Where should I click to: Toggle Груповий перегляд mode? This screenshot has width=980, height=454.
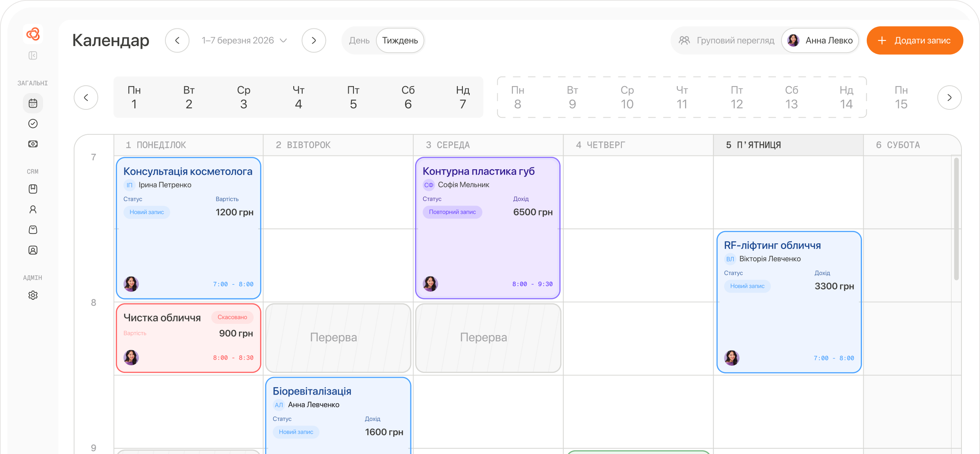click(727, 40)
